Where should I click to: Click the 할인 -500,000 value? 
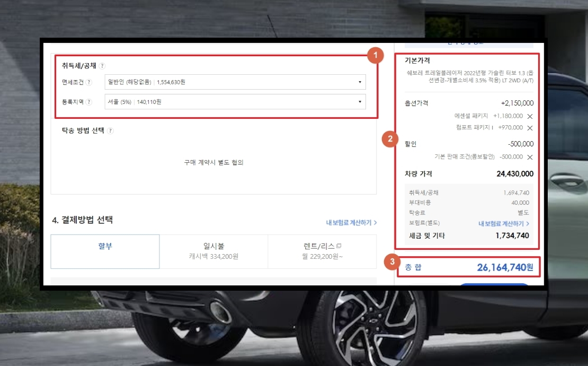[x=521, y=144]
